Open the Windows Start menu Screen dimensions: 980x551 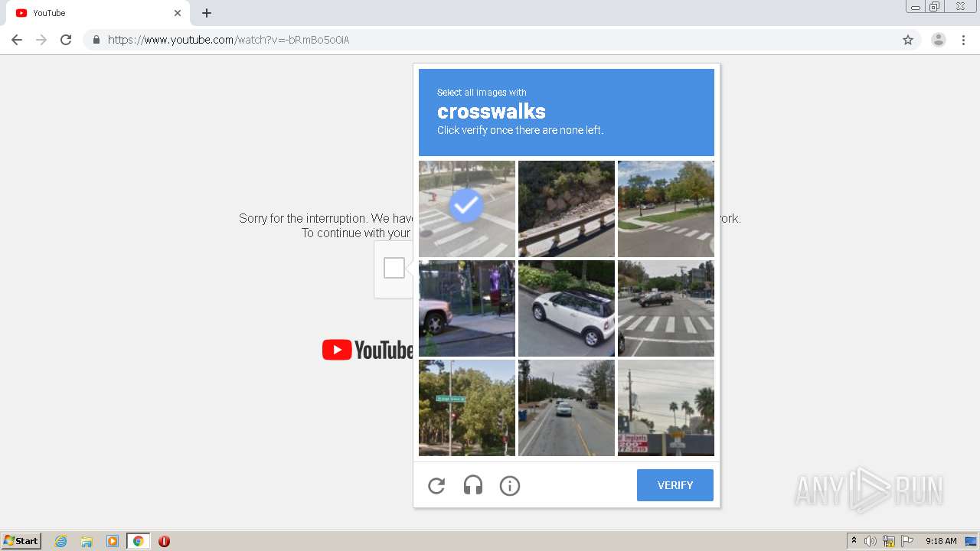21,540
